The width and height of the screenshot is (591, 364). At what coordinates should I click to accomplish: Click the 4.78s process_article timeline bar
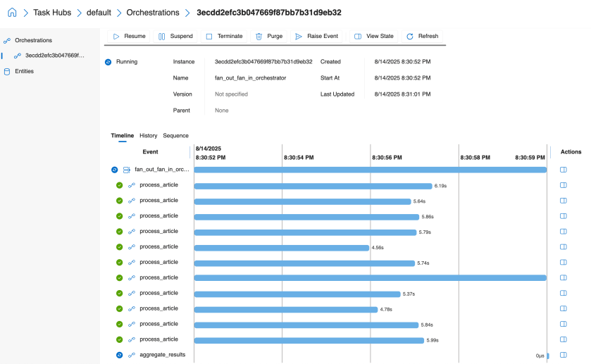[x=286, y=310]
